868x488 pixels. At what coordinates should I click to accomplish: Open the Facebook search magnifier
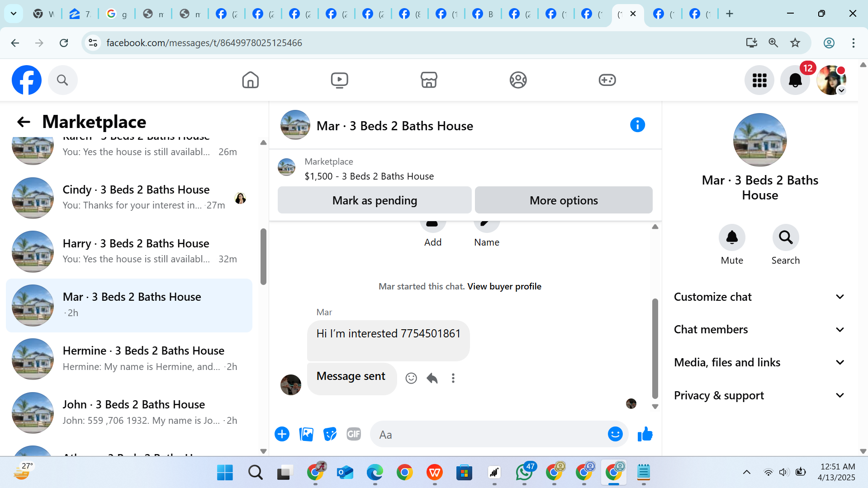pos(62,80)
